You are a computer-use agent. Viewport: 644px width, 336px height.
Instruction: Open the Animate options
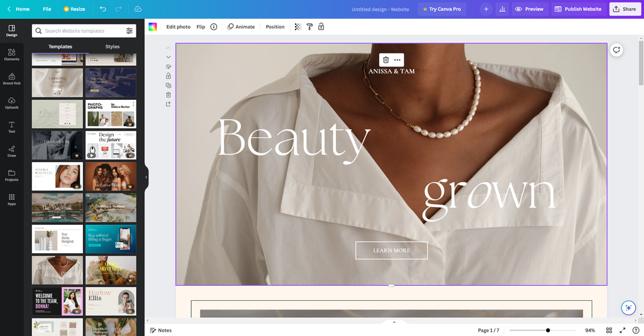241,26
